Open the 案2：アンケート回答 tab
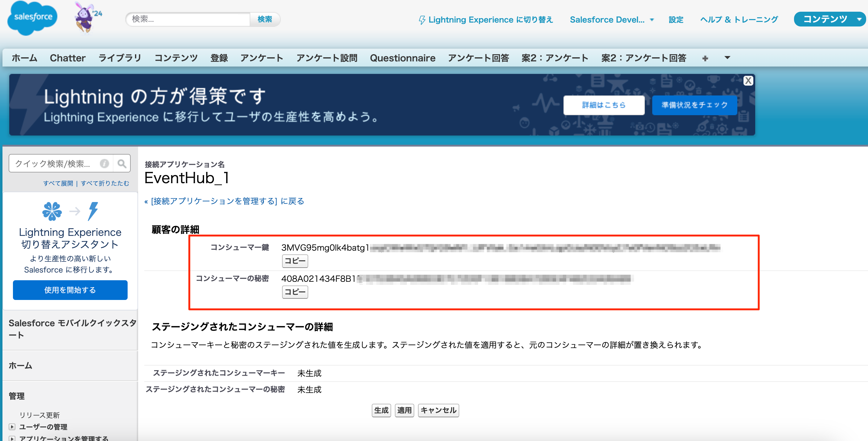The width and height of the screenshot is (868, 441). tap(644, 58)
